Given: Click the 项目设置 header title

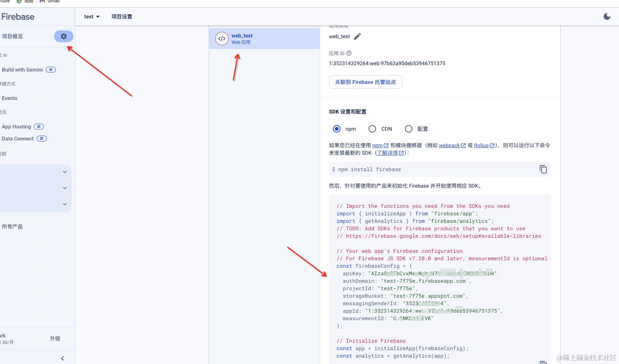Looking at the screenshot, I should click(122, 16).
